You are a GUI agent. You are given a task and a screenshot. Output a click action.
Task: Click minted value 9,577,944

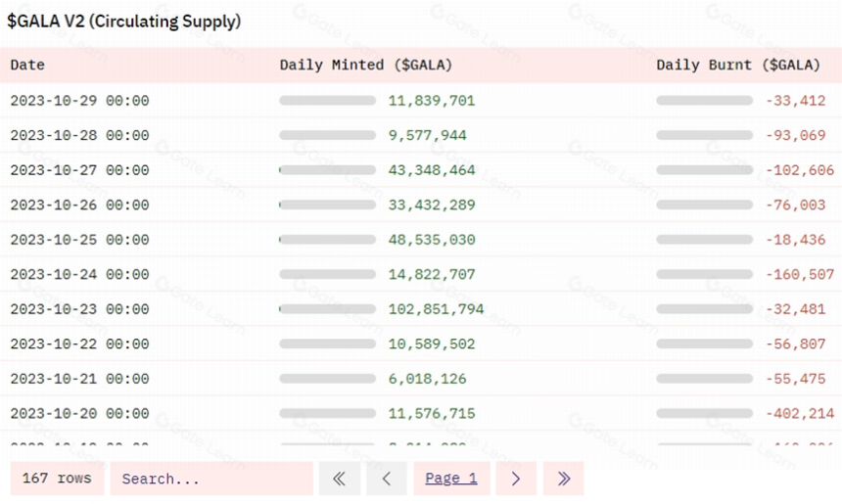(428, 135)
